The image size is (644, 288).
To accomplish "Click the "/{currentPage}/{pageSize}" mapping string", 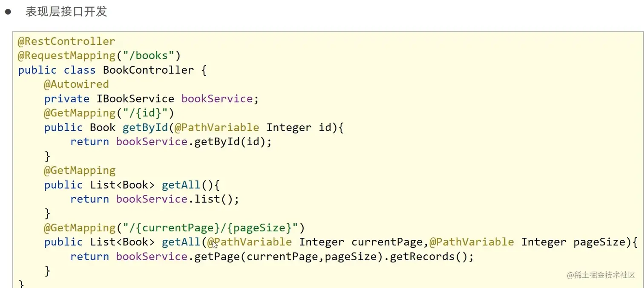I will pos(210,228).
